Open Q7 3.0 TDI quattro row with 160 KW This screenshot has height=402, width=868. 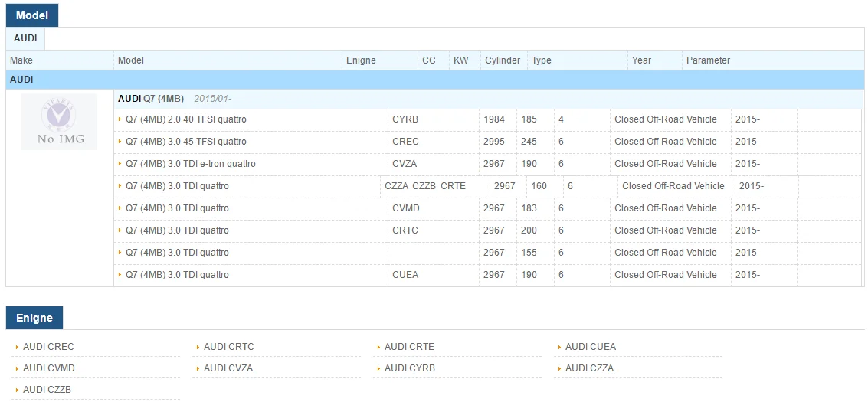point(177,186)
